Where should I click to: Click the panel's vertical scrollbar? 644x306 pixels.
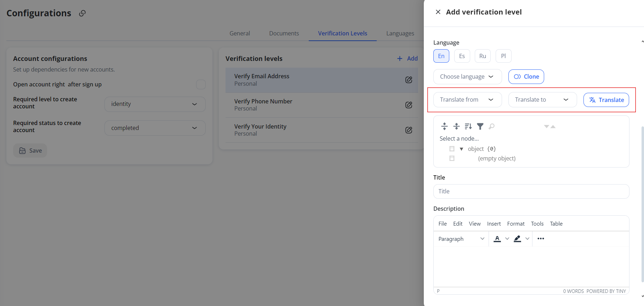[642, 205]
